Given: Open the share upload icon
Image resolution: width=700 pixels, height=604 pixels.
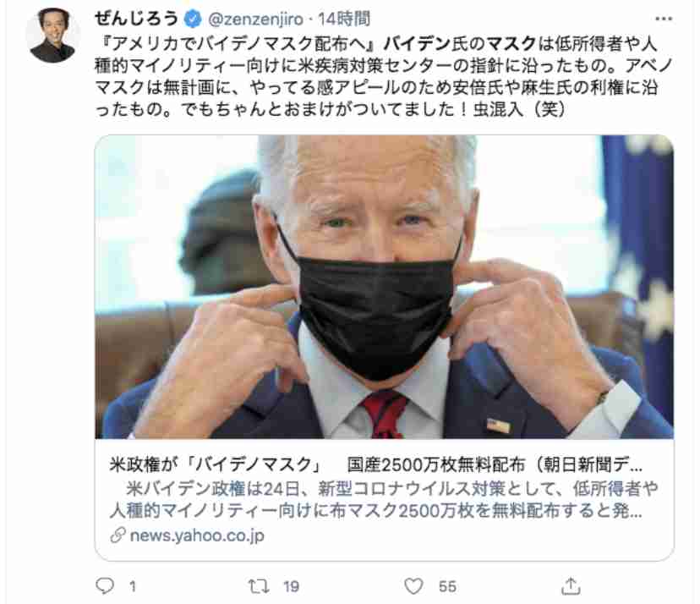Looking at the screenshot, I should click(571, 586).
